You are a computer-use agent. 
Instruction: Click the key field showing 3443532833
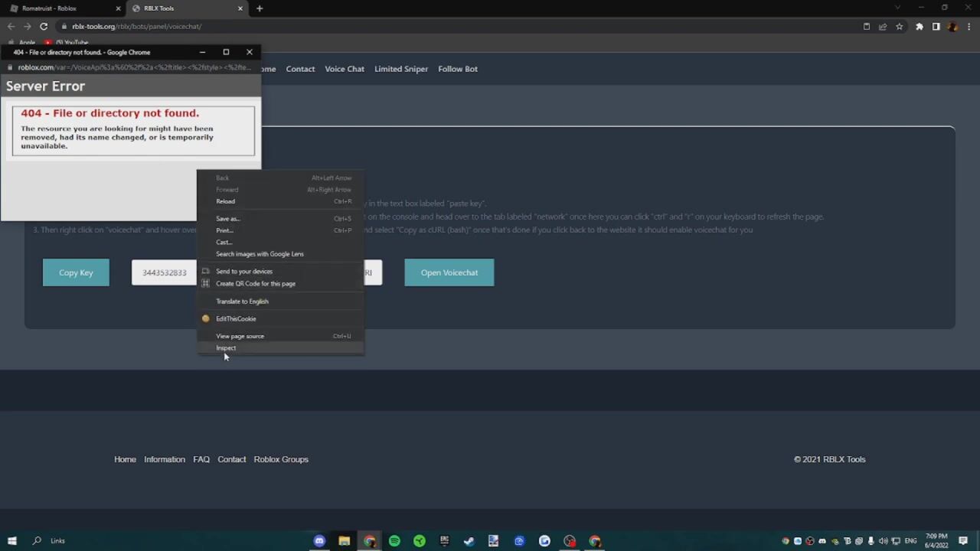164,272
